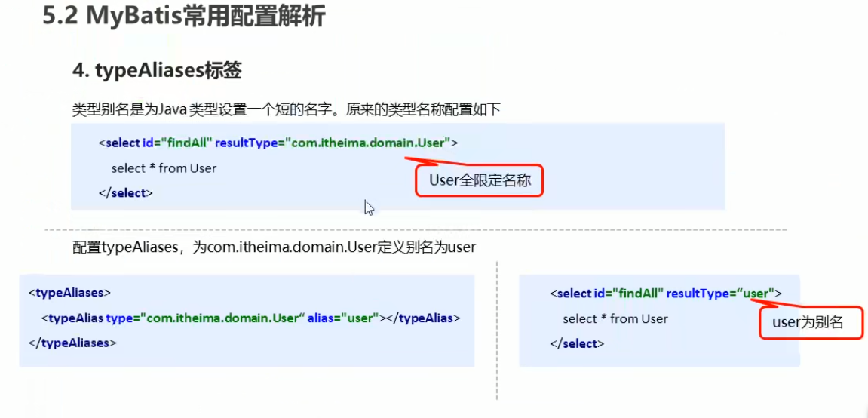Image resolution: width=868 pixels, height=418 pixels.
Task: Click the select line with resultType="user"
Action: 666,294
